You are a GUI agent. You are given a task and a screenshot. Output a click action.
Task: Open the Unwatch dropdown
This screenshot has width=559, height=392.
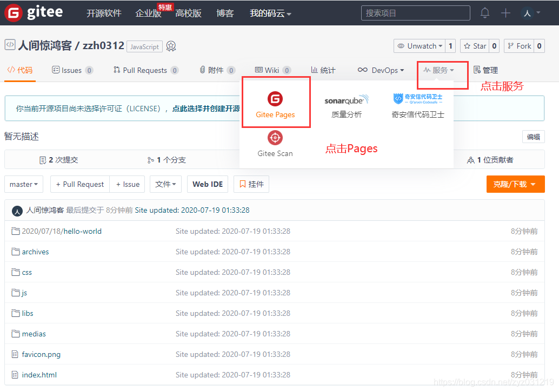pos(420,46)
